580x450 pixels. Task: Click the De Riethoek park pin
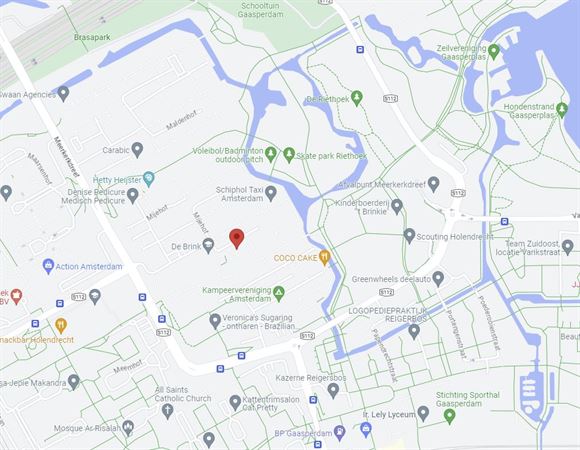coord(357,98)
